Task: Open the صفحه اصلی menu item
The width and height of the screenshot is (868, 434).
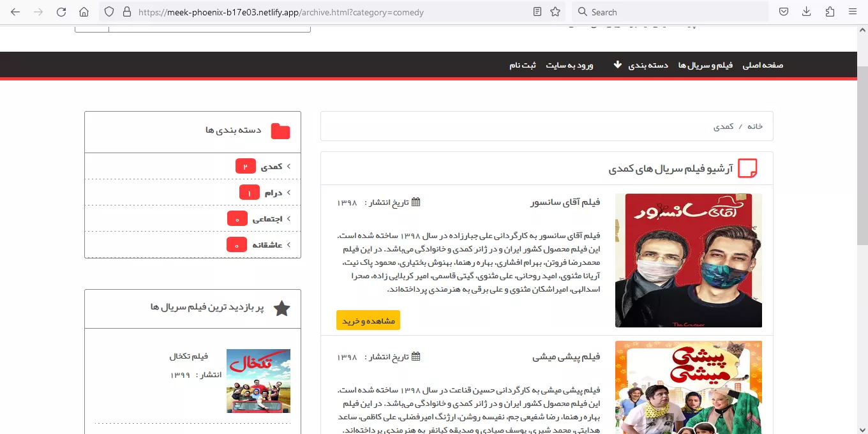Action: (763, 65)
